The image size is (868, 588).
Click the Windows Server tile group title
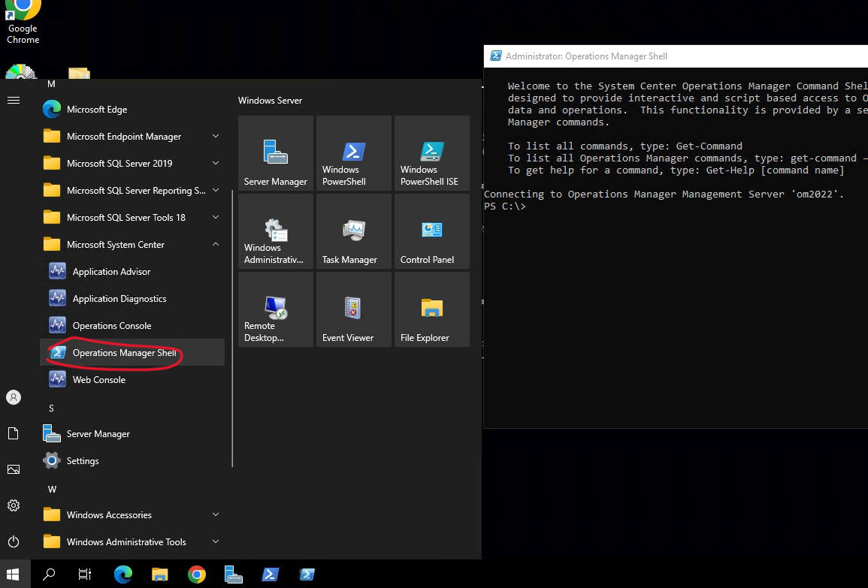(270, 101)
